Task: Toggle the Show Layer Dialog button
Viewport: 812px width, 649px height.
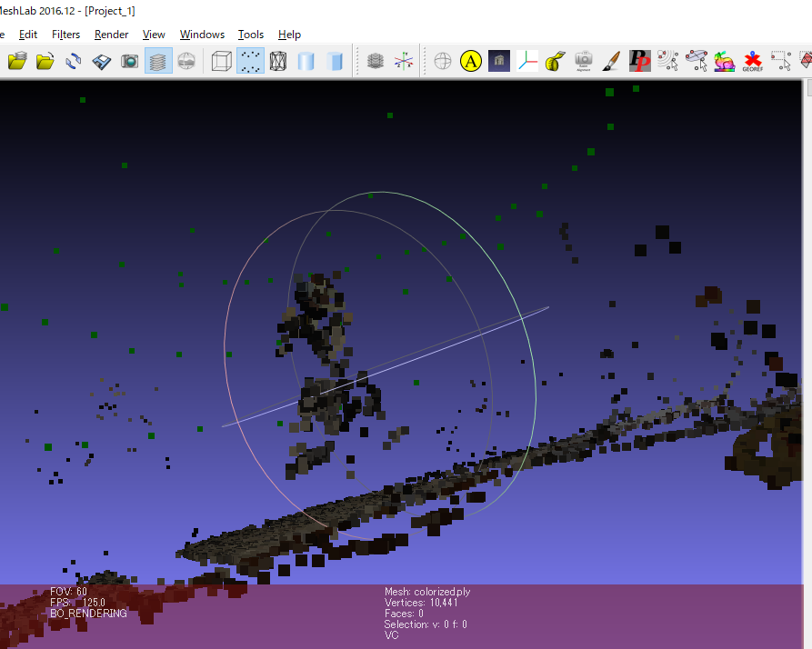Action: (x=158, y=61)
